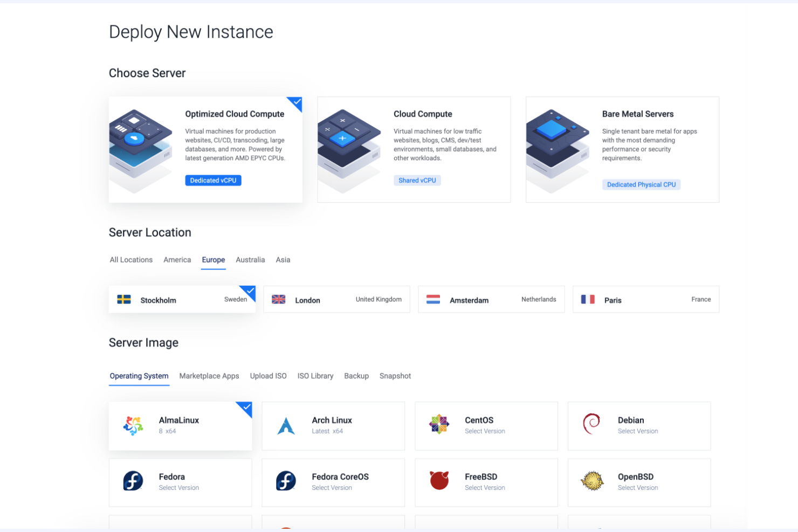Select the Fedora logo icon
The image size is (798, 532).
[132, 482]
